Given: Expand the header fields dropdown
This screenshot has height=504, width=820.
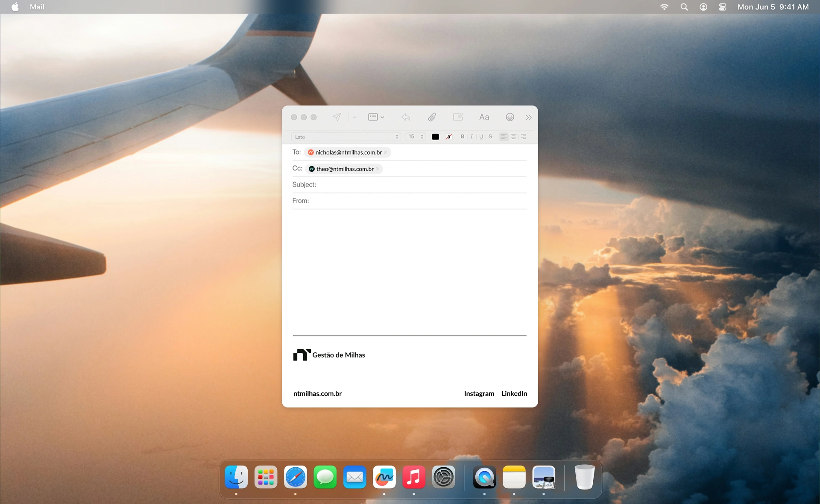Looking at the screenshot, I should (376, 117).
